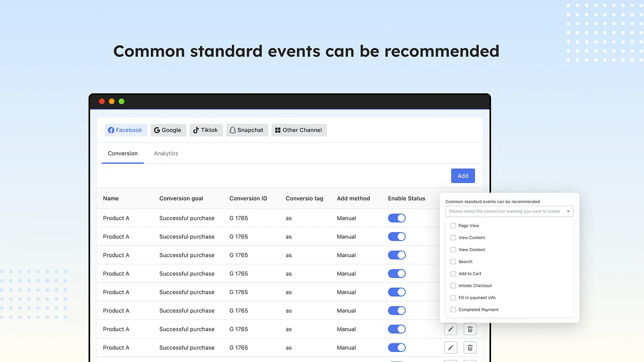Image resolution: width=644 pixels, height=362 pixels.
Task: Select the Initiate Checkout event
Action: pyautogui.click(x=453, y=286)
